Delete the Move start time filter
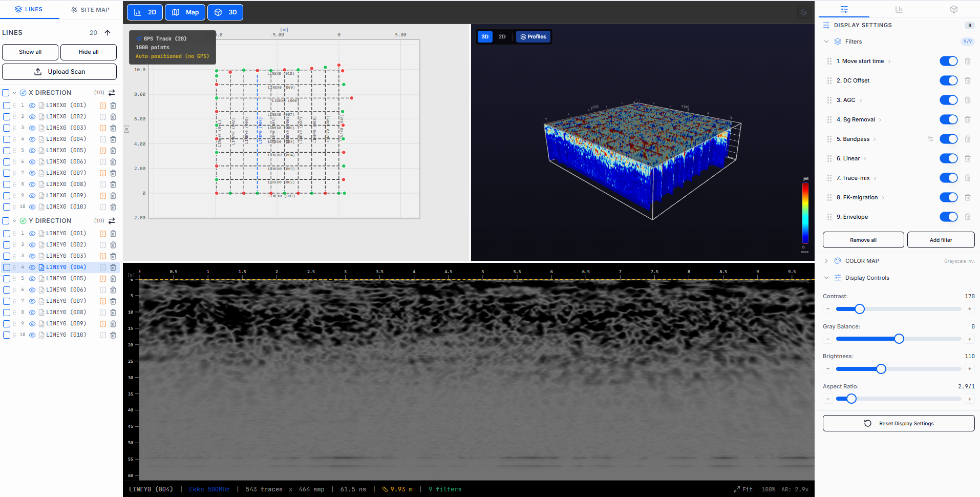The image size is (980, 497). coord(968,61)
